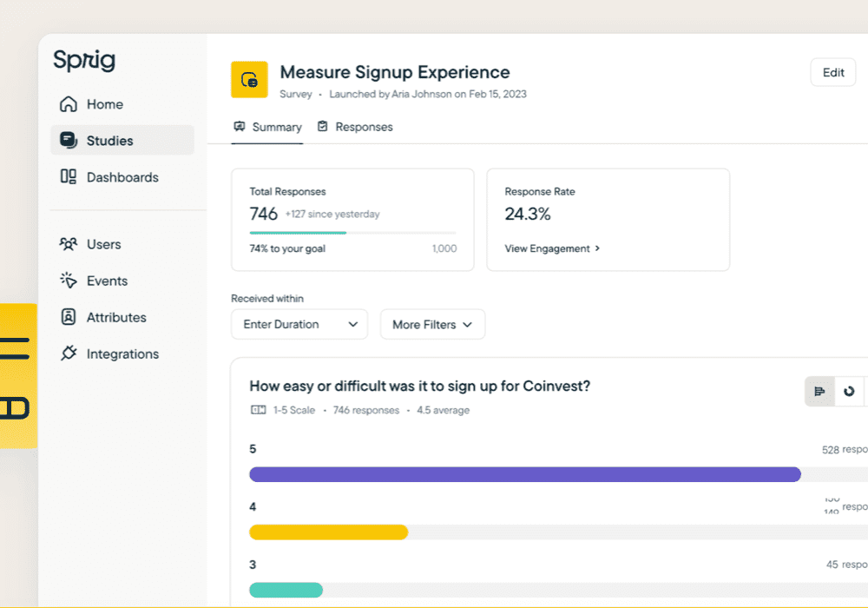Click the Sprig logo
This screenshot has height=608, width=868.
pyautogui.click(x=84, y=60)
